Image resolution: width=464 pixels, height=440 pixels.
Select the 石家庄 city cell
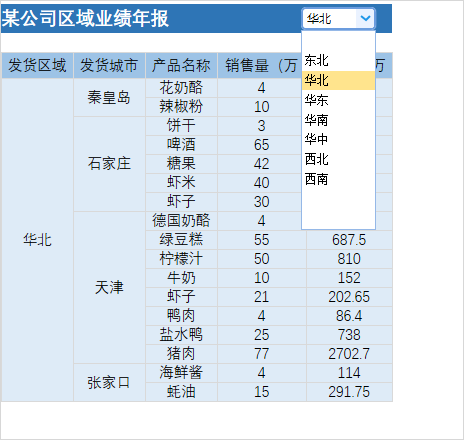point(109,164)
